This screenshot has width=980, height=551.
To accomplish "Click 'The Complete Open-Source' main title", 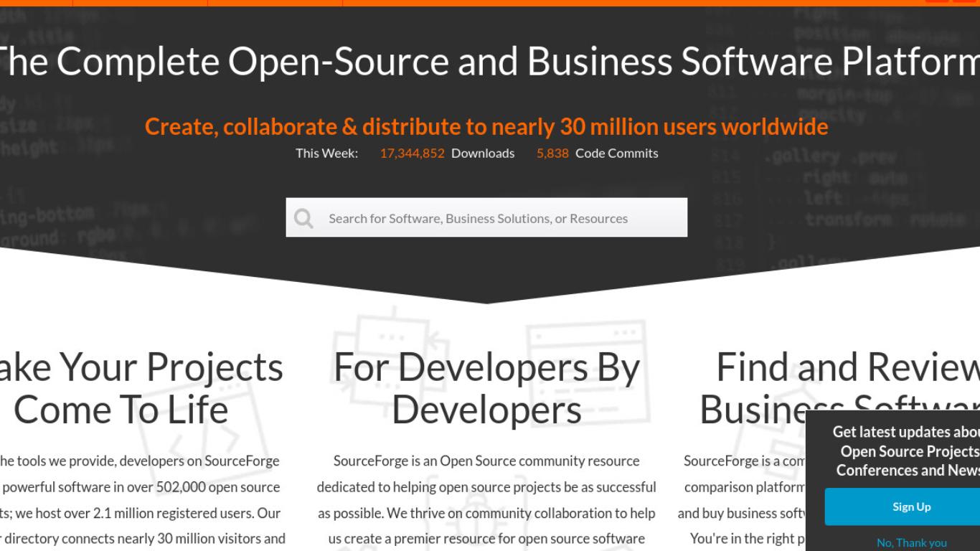I will point(490,61).
